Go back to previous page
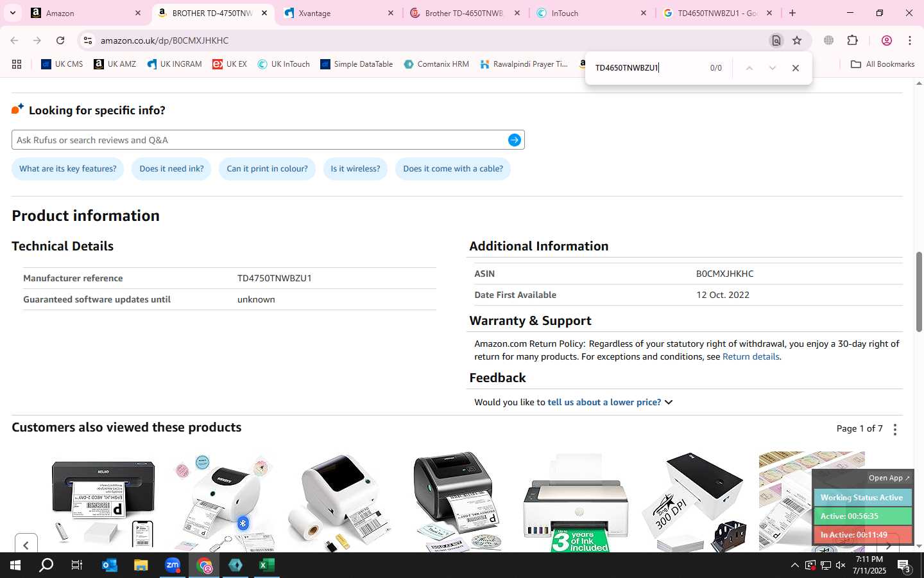The image size is (924, 578). tap(14, 40)
